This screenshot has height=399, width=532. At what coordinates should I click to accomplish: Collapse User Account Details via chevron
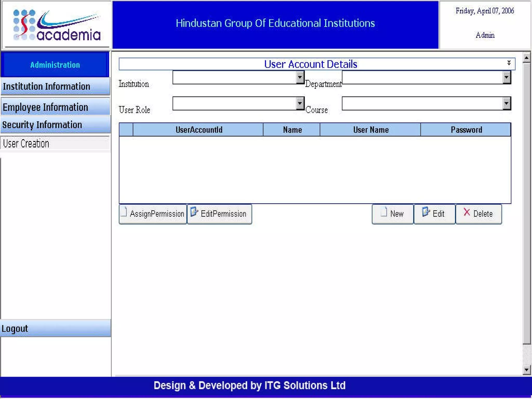click(509, 63)
